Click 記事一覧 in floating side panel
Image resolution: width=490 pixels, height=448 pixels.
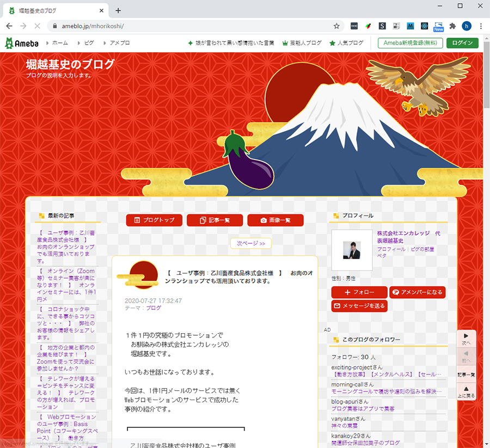pyautogui.click(x=466, y=375)
